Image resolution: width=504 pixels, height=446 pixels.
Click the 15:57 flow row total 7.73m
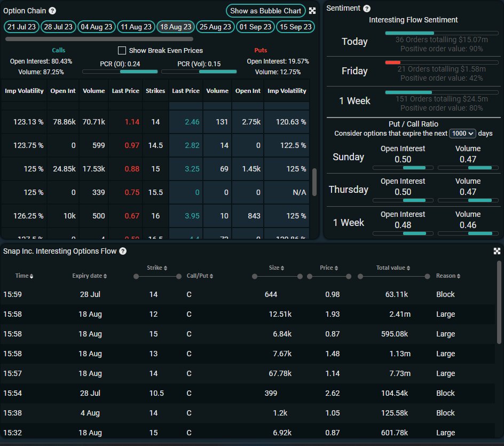[x=400, y=373]
